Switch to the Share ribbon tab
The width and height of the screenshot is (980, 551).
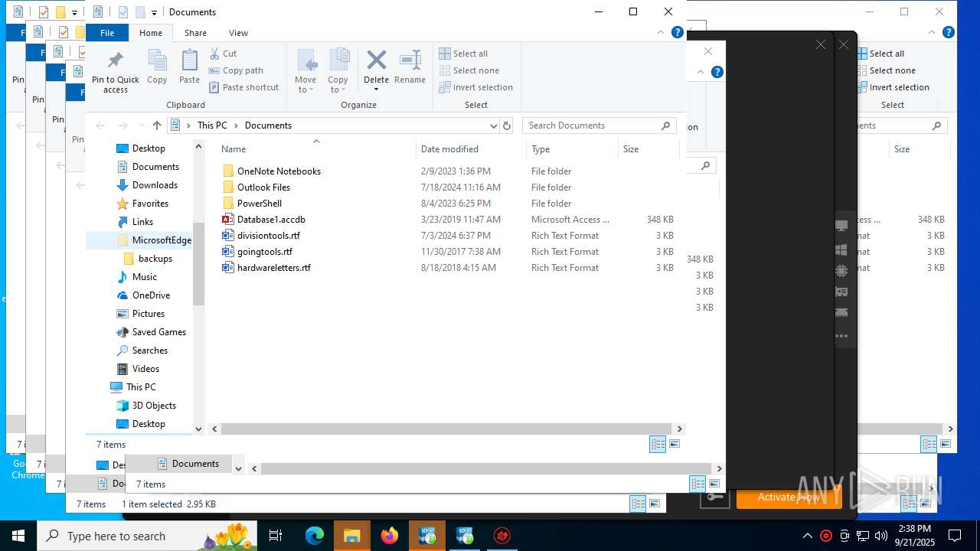tap(195, 33)
